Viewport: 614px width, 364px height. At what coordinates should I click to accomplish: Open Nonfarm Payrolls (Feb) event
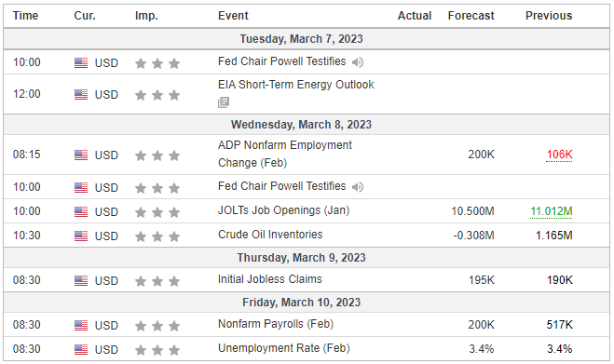276,324
